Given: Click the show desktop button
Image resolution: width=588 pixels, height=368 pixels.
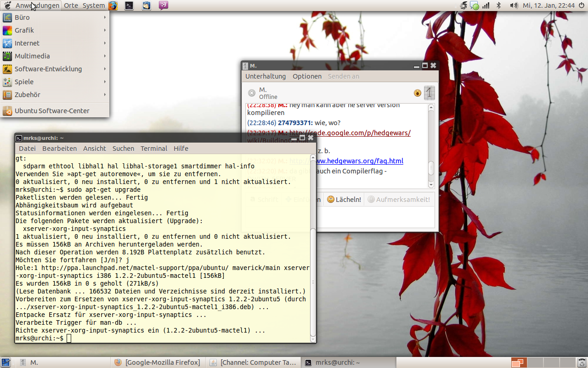Looking at the screenshot, I should [6, 362].
